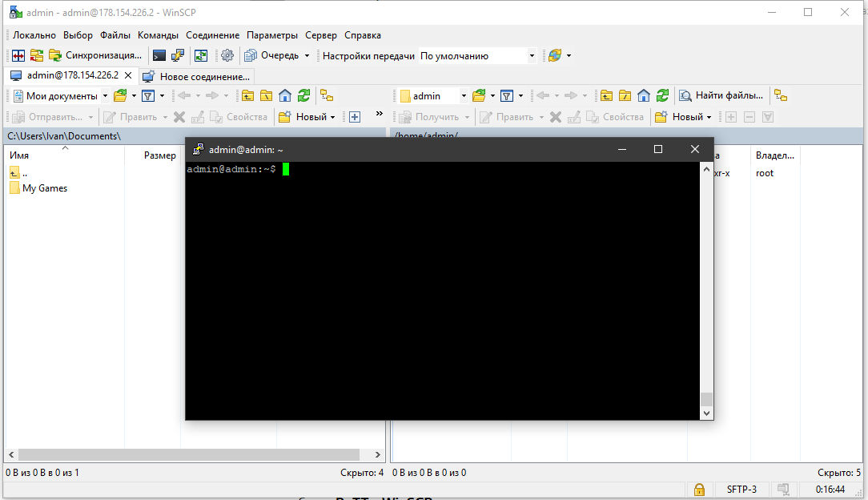Refresh the local panel
Viewport: 868px width, 500px height.
303,96
